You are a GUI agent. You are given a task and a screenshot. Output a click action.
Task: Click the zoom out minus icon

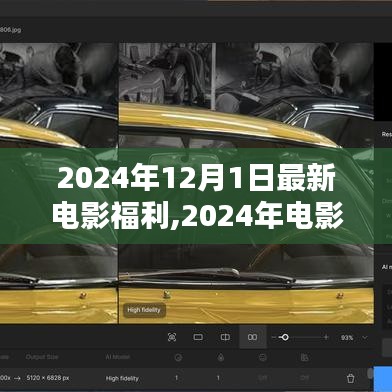[274, 338]
